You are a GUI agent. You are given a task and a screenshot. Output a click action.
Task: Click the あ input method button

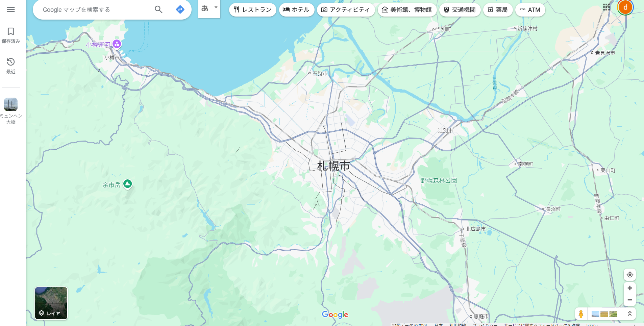click(205, 8)
